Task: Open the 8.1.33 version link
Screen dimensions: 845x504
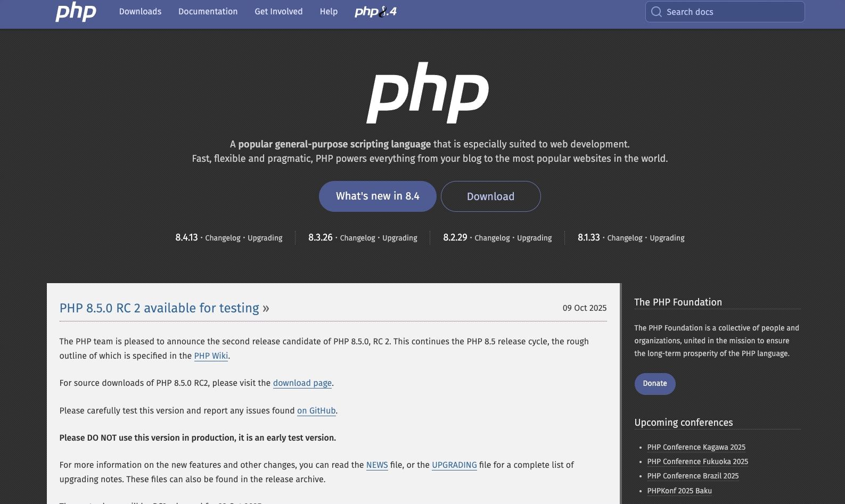Action: pyautogui.click(x=588, y=237)
